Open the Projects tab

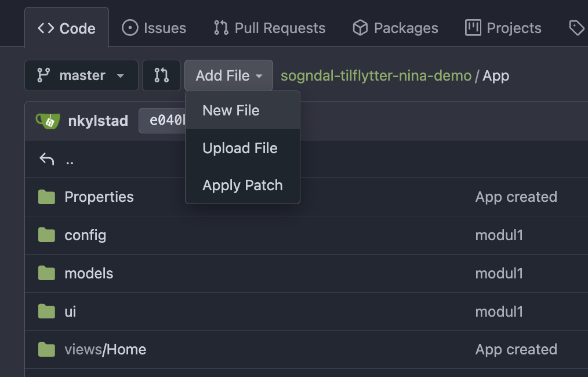pyautogui.click(x=503, y=28)
